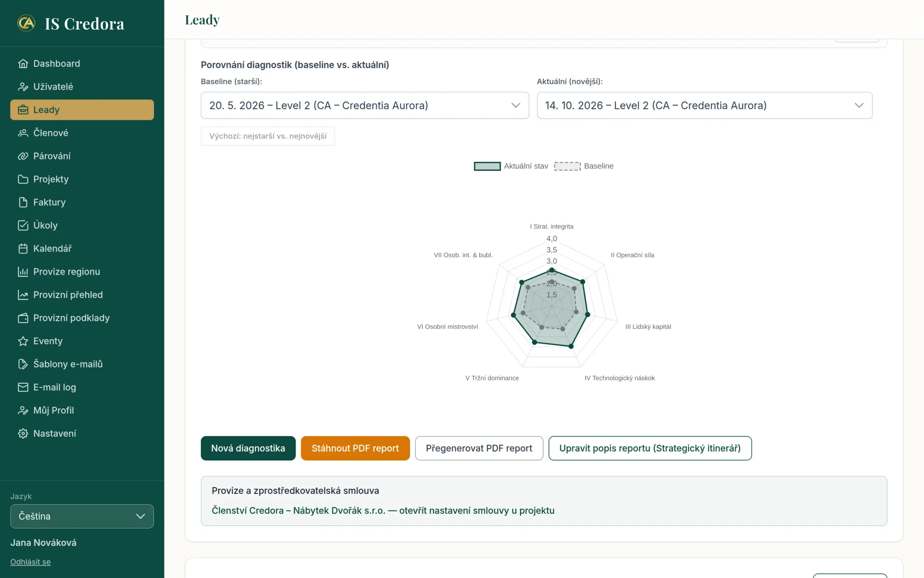The height and width of the screenshot is (578, 924).
Task: Click the Eventy star icon
Action: coord(23,341)
